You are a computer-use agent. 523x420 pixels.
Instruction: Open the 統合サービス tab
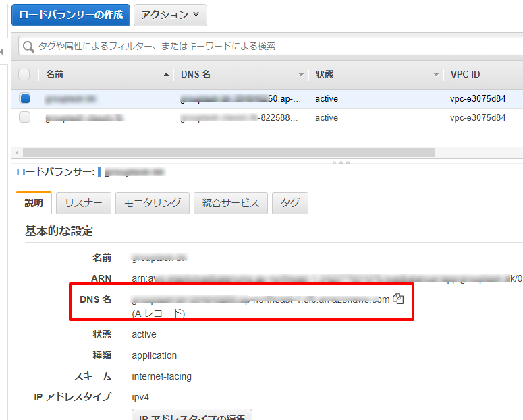point(231,203)
